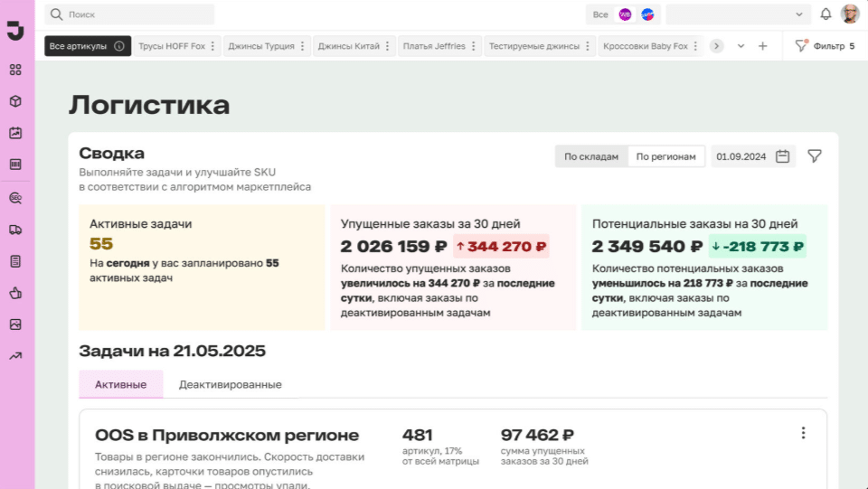Open options dots for 'Платья Jeffries'
The height and width of the screenshot is (489, 868).
pos(473,46)
